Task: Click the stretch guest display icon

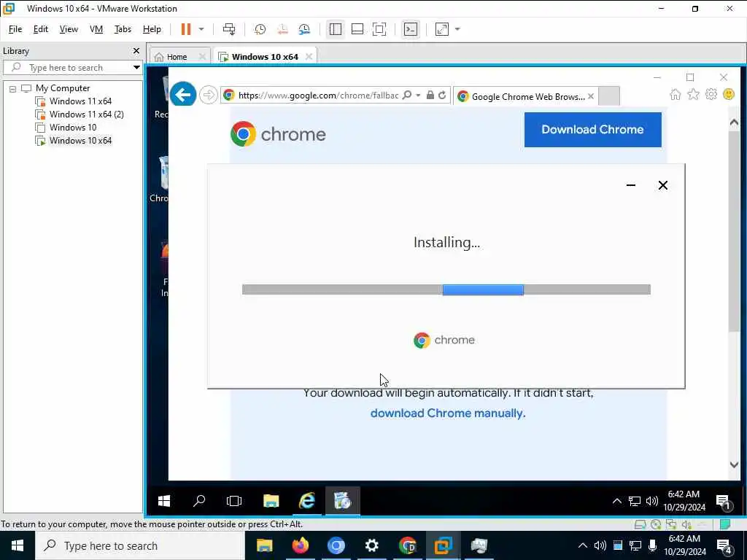Action: (x=441, y=29)
